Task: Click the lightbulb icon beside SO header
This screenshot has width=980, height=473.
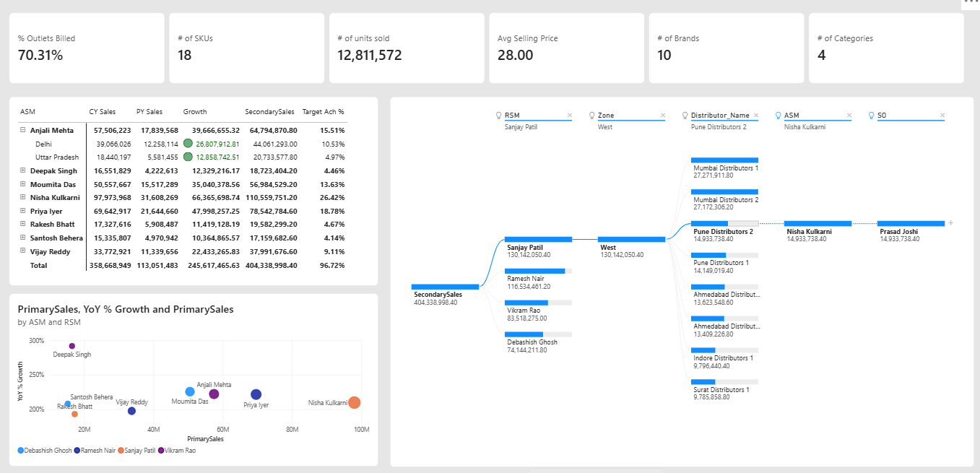Action: tap(872, 116)
